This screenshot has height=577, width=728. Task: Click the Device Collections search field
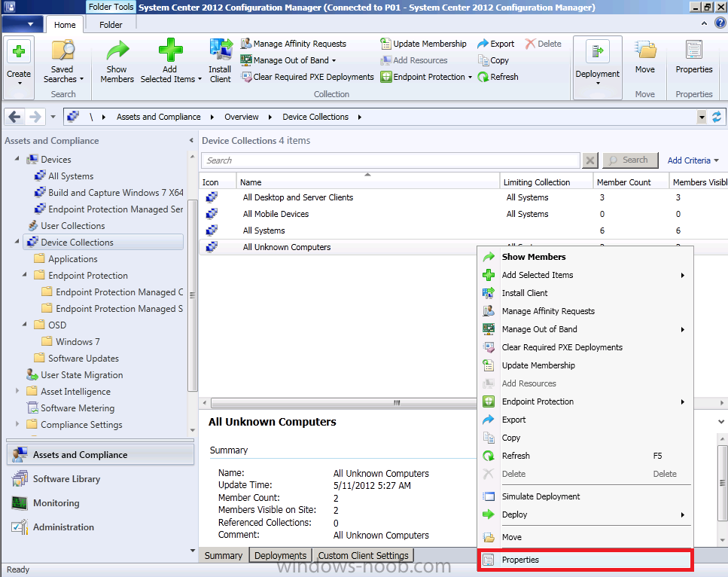coord(391,160)
